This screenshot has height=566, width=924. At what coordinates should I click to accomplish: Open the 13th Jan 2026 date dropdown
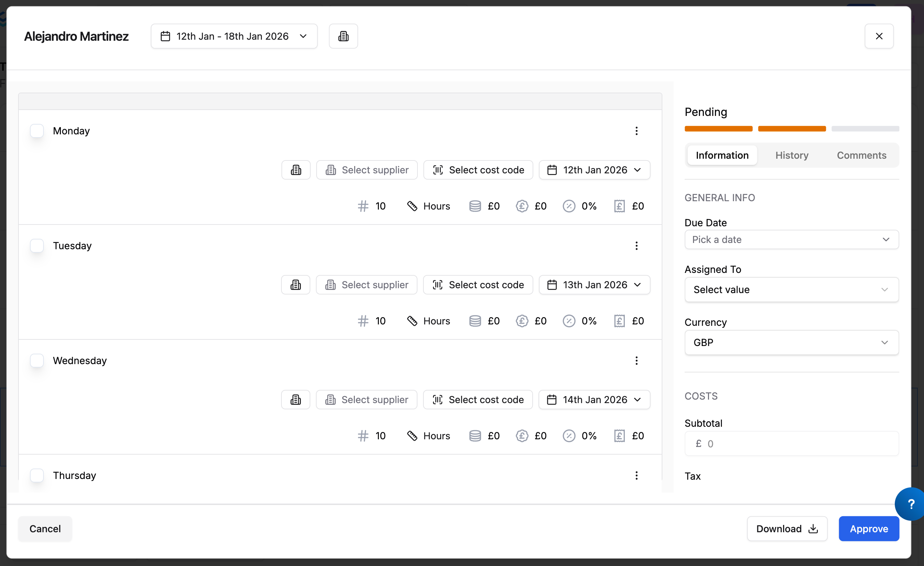point(595,285)
